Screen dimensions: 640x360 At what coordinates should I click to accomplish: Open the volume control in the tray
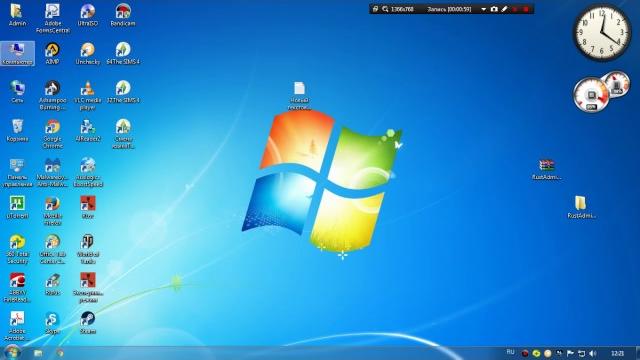593,353
